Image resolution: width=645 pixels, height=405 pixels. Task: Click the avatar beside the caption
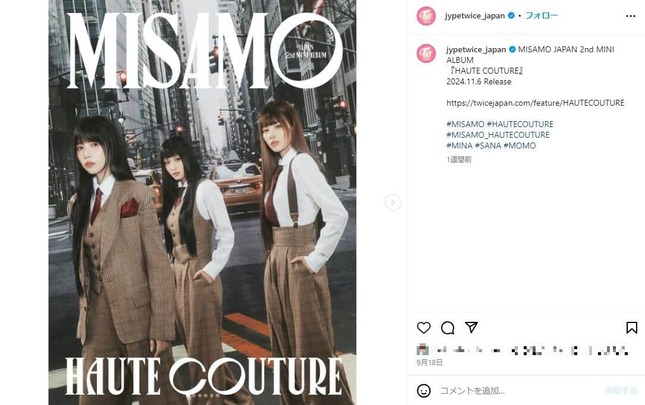tap(426, 53)
